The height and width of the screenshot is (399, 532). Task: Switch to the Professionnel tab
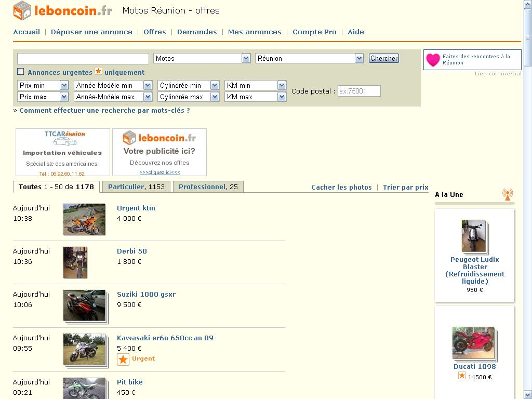pos(208,187)
